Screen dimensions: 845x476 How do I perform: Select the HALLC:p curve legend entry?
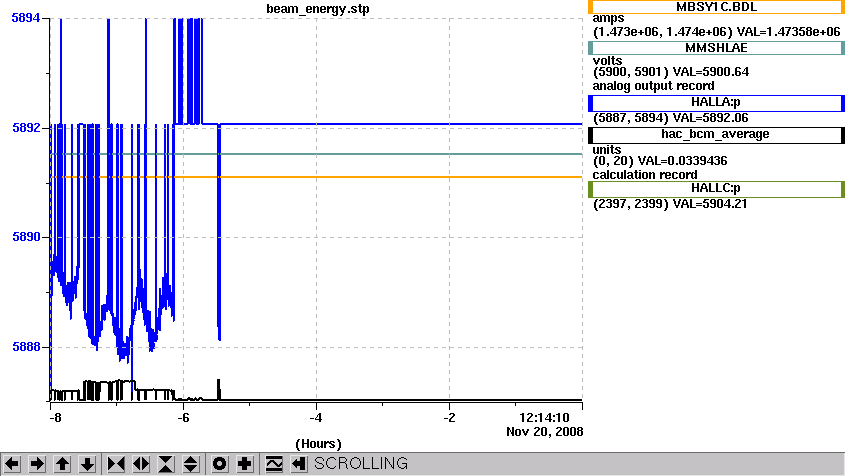[716, 189]
